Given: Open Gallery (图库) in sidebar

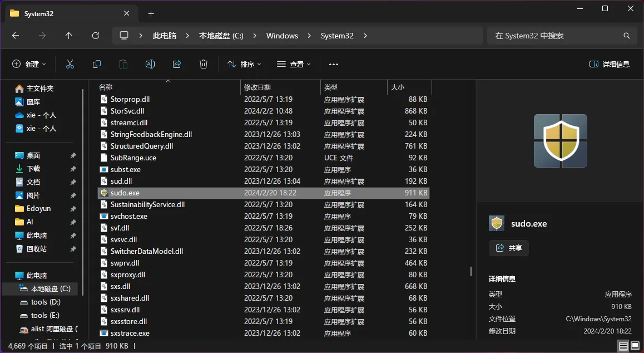Looking at the screenshot, I should 27,102.
